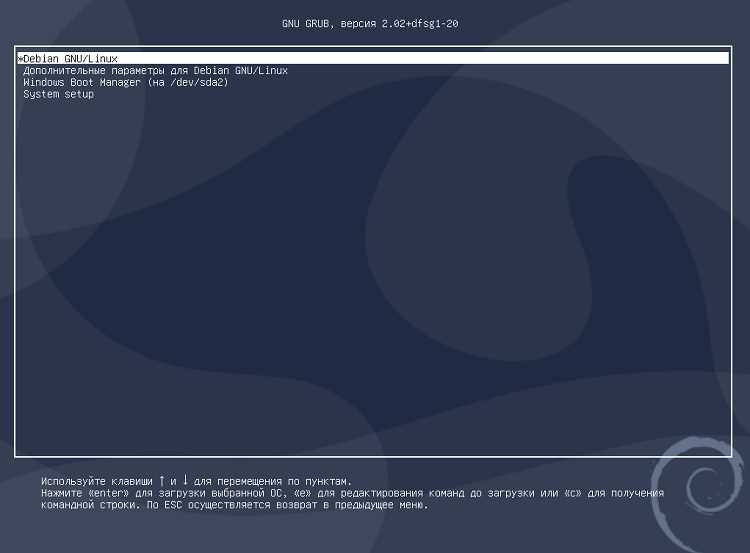This screenshot has width=750, height=553.
Task: Select the Debian GNU/Linux boot entry
Action: pyautogui.click(x=373, y=58)
